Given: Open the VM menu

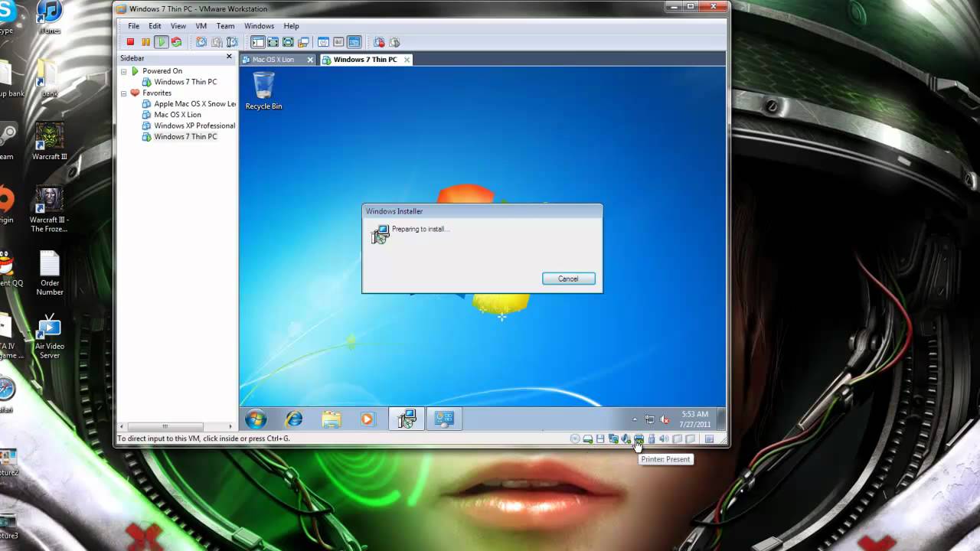Looking at the screenshot, I should tap(201, 26).
